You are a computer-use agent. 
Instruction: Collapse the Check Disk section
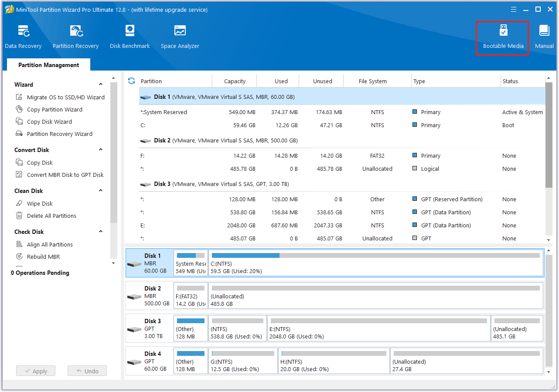[101, 232]
